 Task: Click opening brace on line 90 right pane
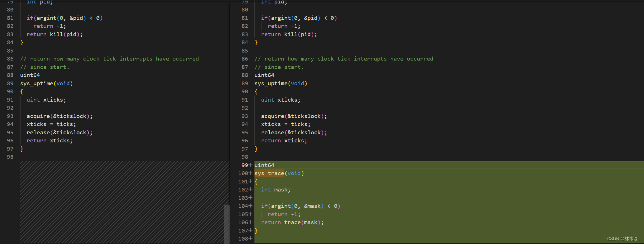coord(256,91)
